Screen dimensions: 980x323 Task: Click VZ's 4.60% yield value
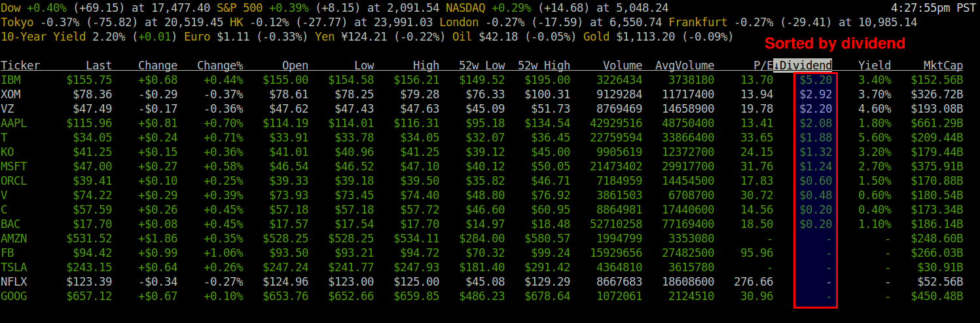pyautogui.click(x=875, y=109)
